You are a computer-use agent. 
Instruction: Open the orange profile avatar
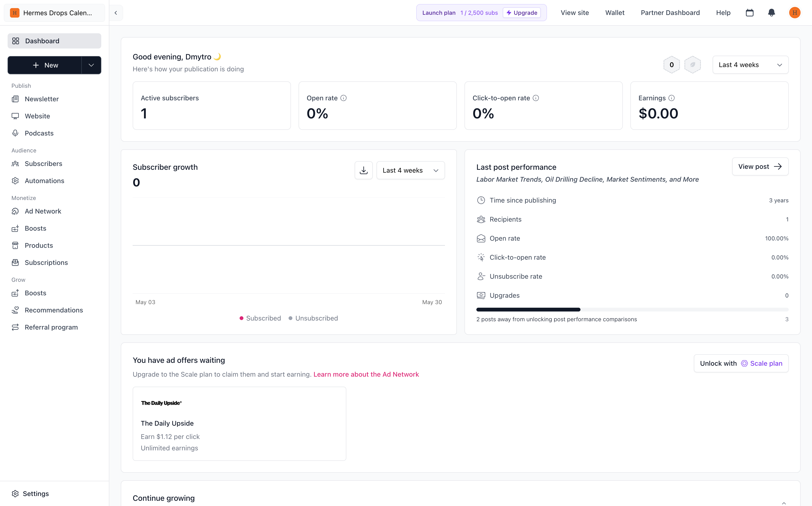tap(795, 13)
